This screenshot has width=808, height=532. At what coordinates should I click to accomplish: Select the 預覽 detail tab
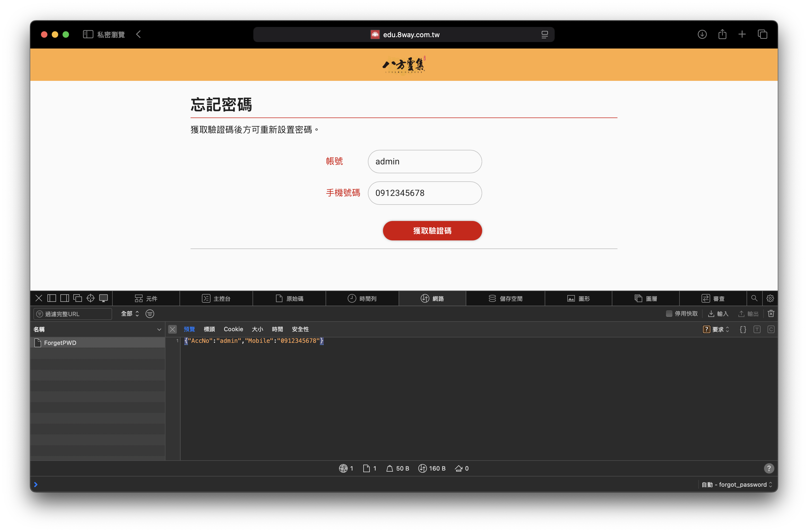(x=189, y=329)
